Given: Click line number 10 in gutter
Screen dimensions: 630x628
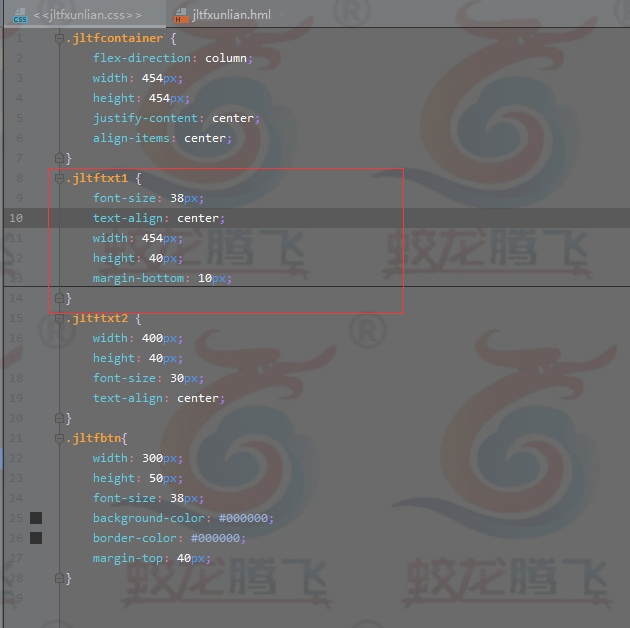Looking at the screenshot, I should tap(16, 218).
